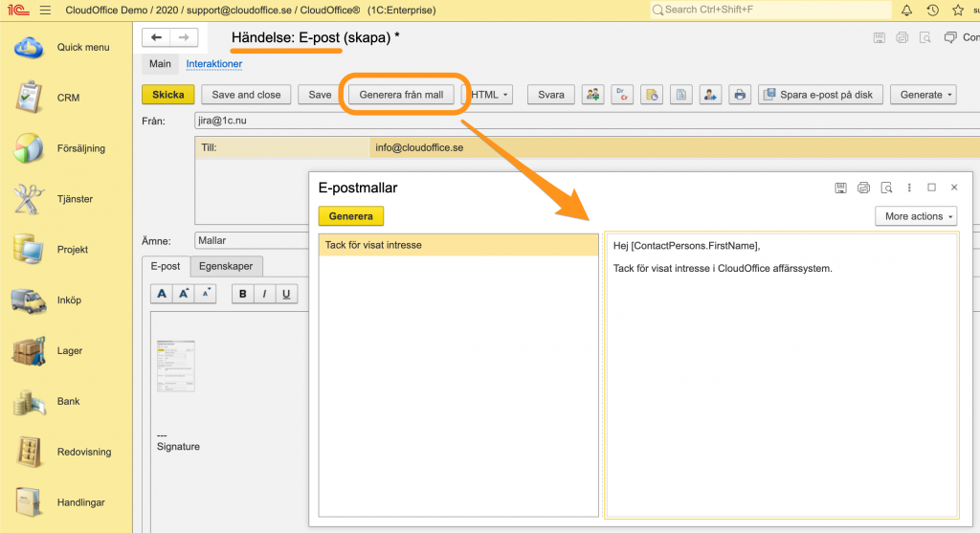
Task: Click the Dr/Cr postings icon
Action: (x=622, y=95)
